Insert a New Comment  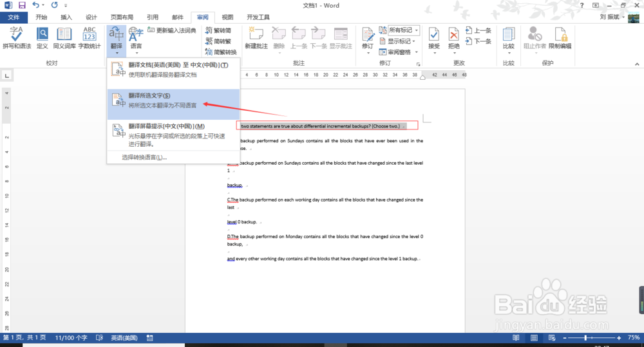point(256,38)
